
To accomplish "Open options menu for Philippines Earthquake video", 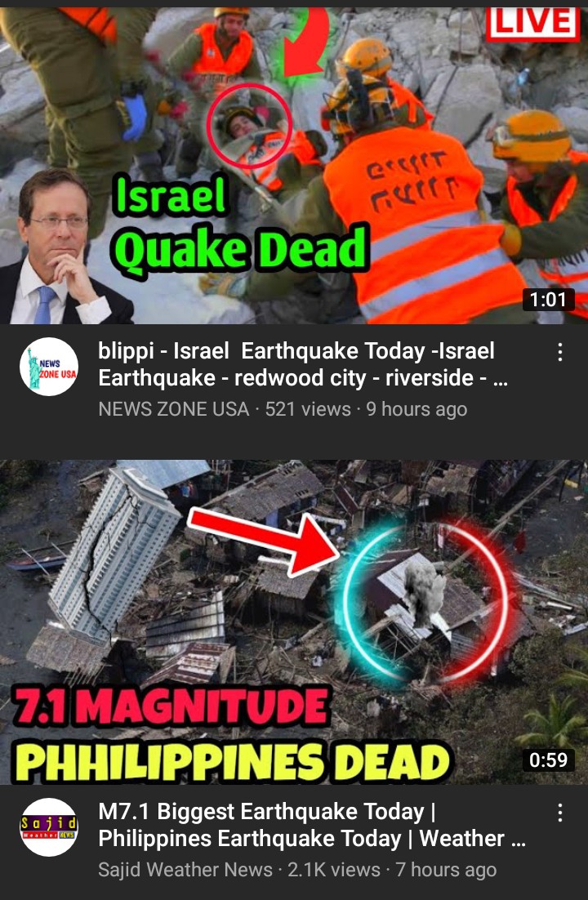I will (560, 813).
